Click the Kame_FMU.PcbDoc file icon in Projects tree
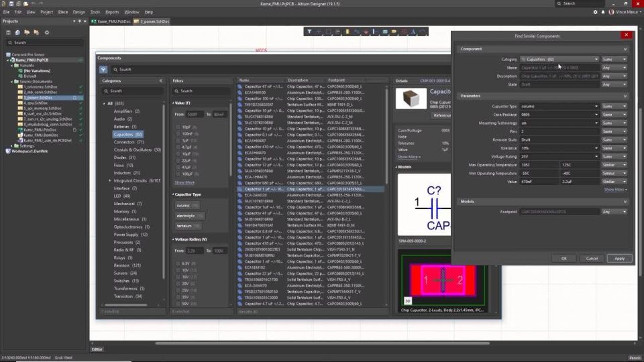Viewport: 644px width, 362px height. tap(20, 129)
